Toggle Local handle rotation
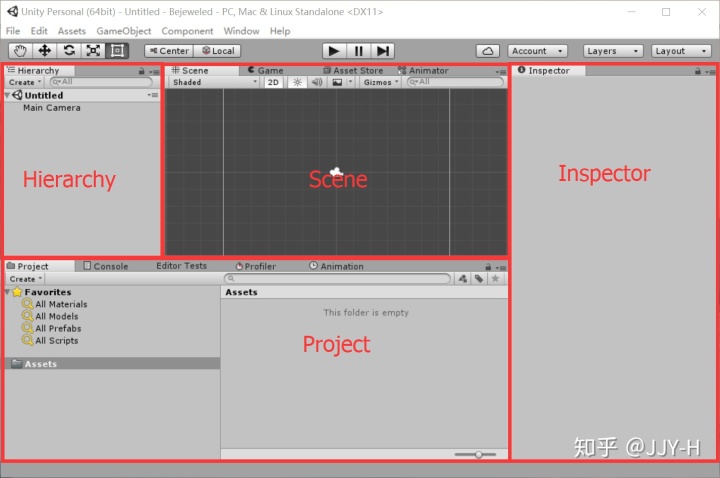720x478 pixels. tap(218, 51)
